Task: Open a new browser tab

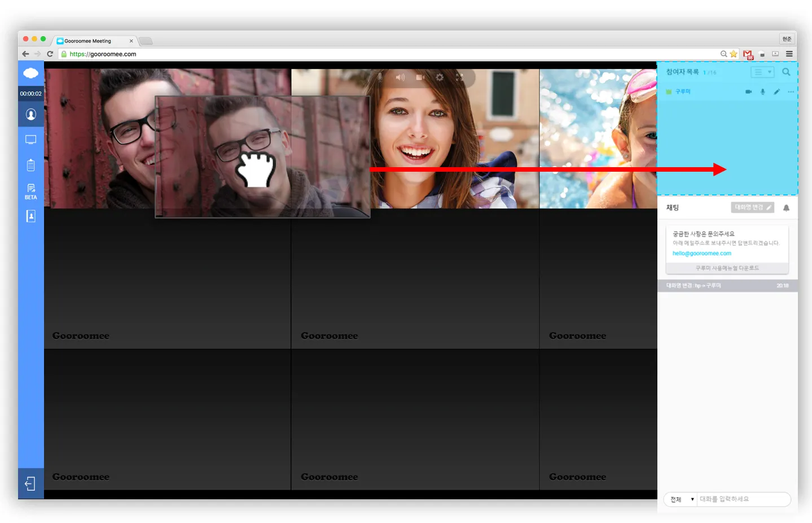Action: pyautogui.click(x=146, y=41)
